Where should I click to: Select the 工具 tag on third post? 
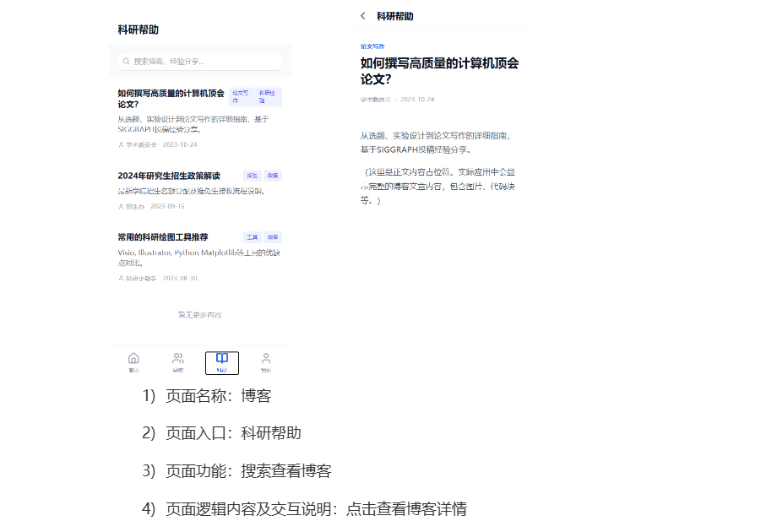coord(252,237)
